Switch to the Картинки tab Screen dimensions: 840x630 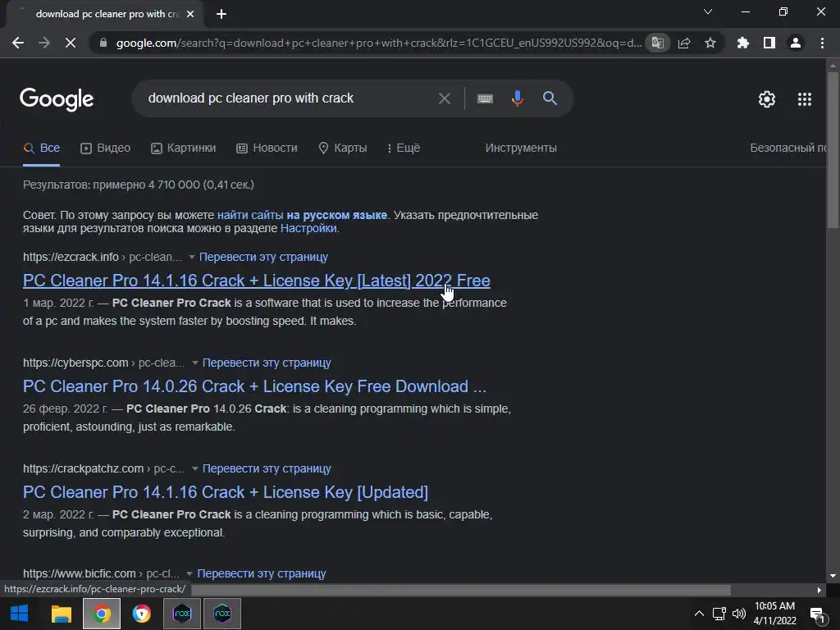183,148
